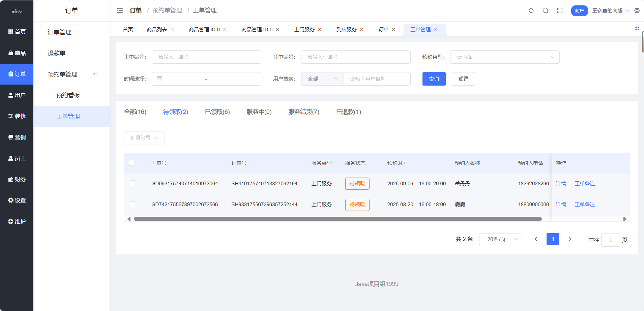This screenshot has height=311, width=644.
Task: Click the refresh icon in top header
Action: point(531,11)
